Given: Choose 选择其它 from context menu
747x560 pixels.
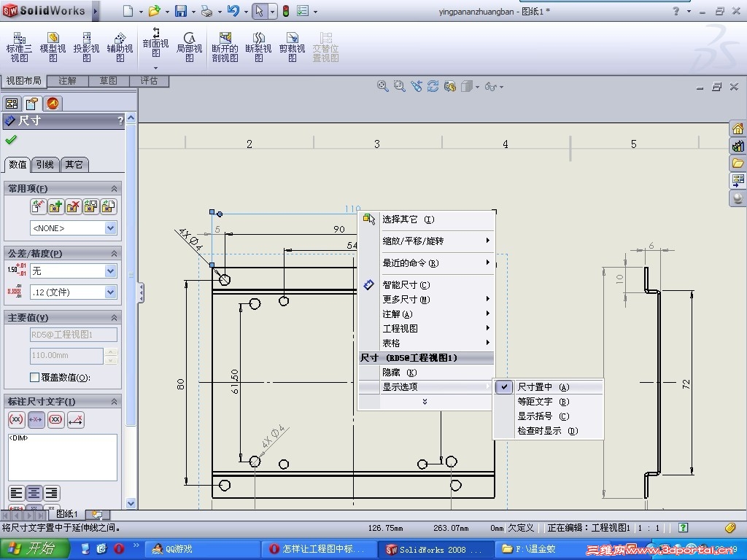Looking at the screenshot, I should [426, 219].
